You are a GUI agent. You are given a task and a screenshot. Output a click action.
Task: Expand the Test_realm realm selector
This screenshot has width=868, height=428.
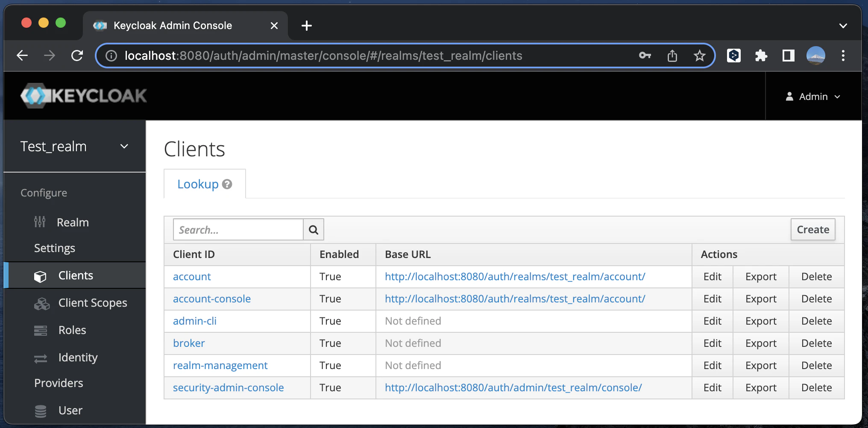click(x=75, y=147)
